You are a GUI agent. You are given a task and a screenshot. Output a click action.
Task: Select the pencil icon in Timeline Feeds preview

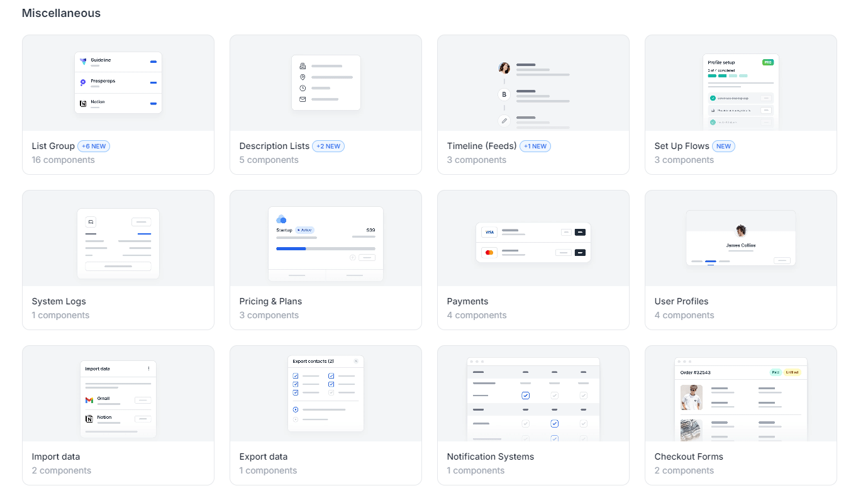coord(503,119)
